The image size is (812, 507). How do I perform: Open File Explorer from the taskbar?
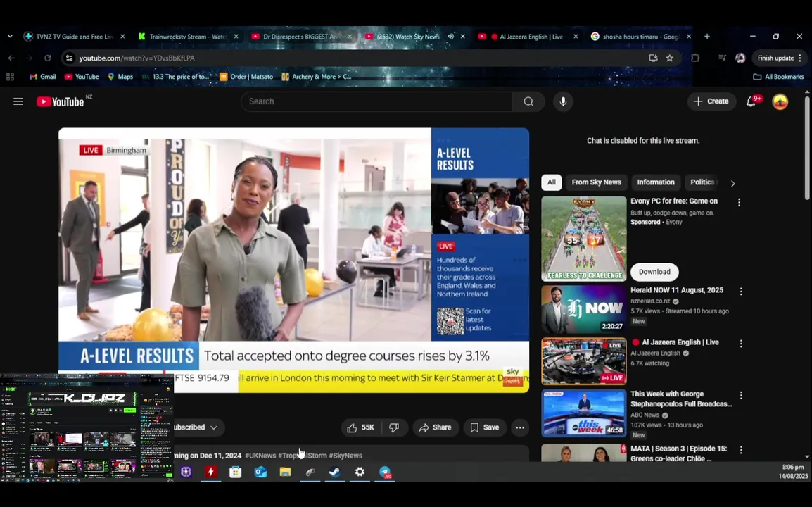(285, 472)
